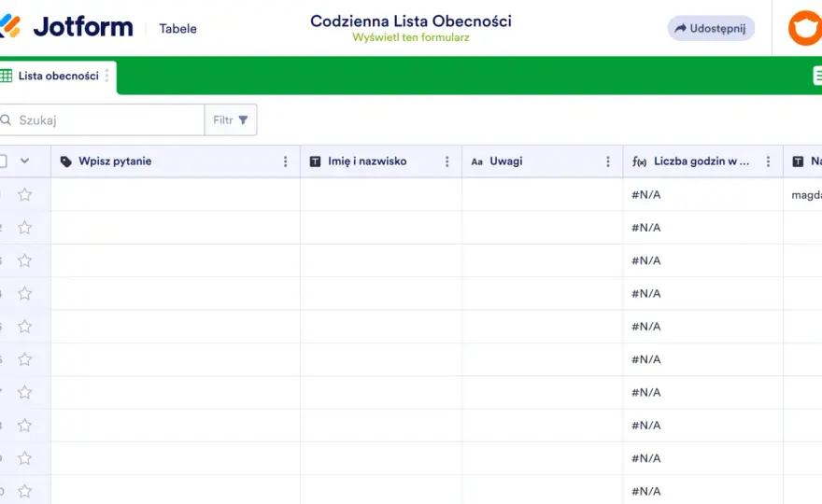Star the last visible table row

point(24,492)
